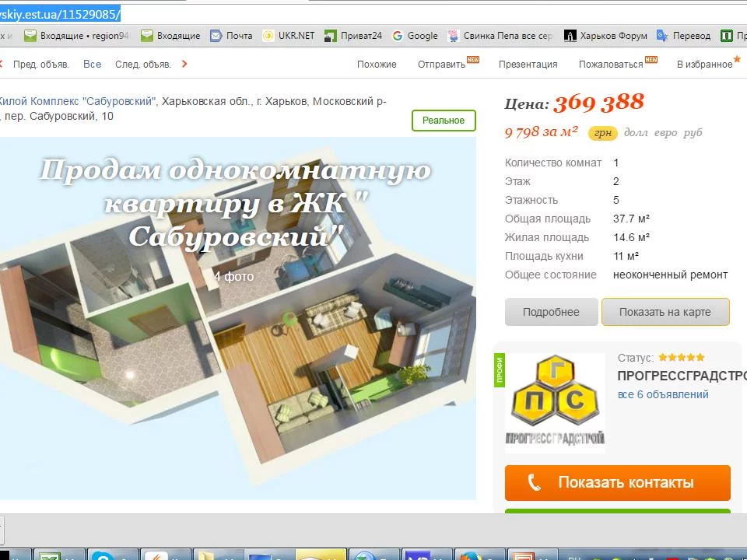Click the '9 798 за м²' price text

(542, 132)
